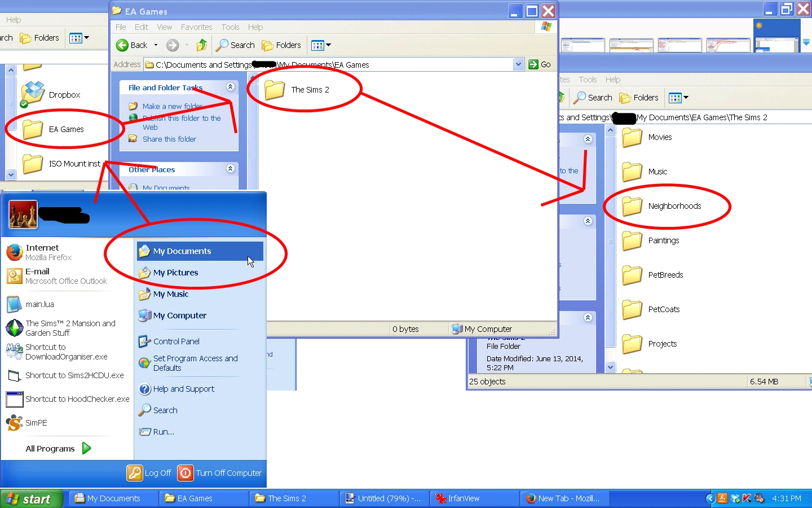Open the address bar dropdown arrow
This screenshot has width=812, height=508.
pos(518,64)
